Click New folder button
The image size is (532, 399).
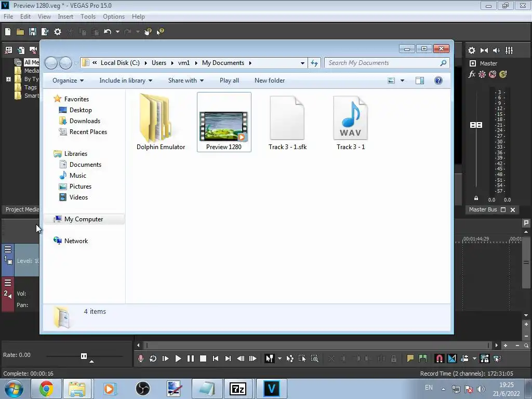coord(270,81)
